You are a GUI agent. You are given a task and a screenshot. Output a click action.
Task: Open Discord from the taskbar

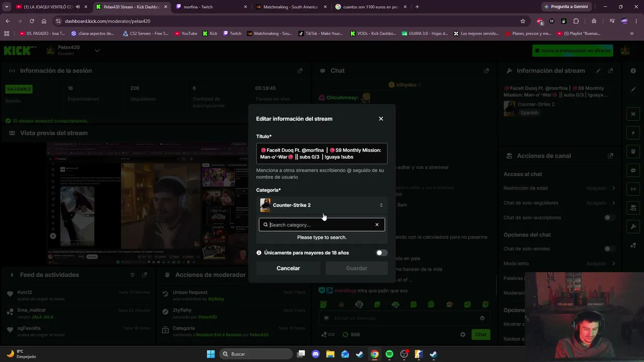315,354
